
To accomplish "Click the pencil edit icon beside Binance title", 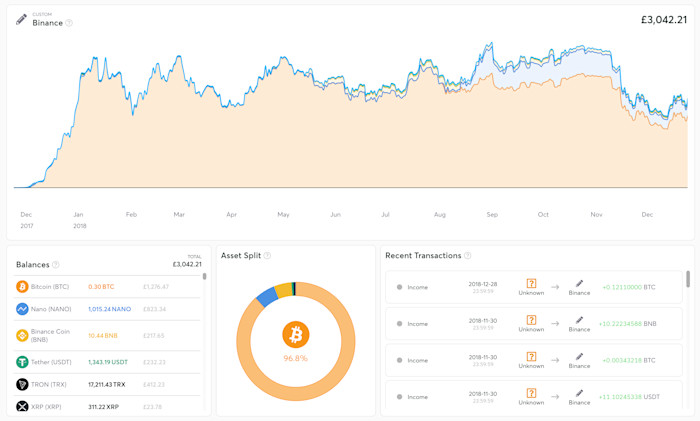I will (21, 20).
